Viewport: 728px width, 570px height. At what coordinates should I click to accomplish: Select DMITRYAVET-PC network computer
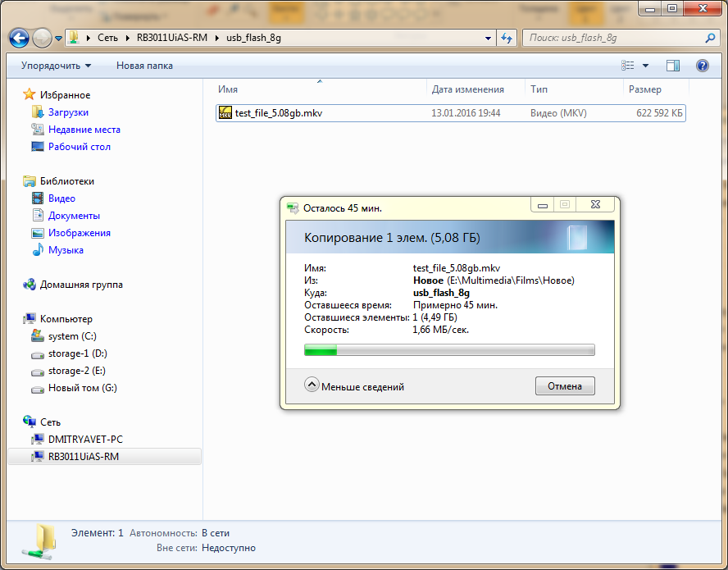85,439
